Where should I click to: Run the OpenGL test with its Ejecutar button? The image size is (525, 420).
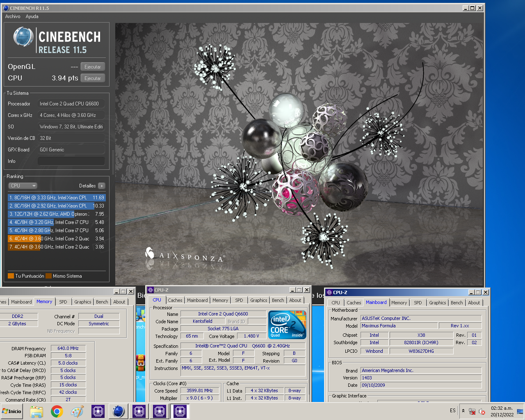click(93, 67)
